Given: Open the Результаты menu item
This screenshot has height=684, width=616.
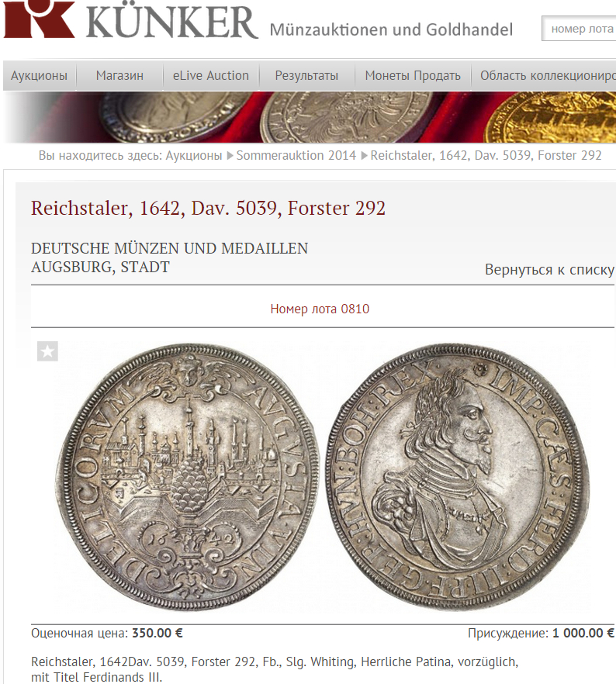Looking at the screenshot, I should point(306,75).
